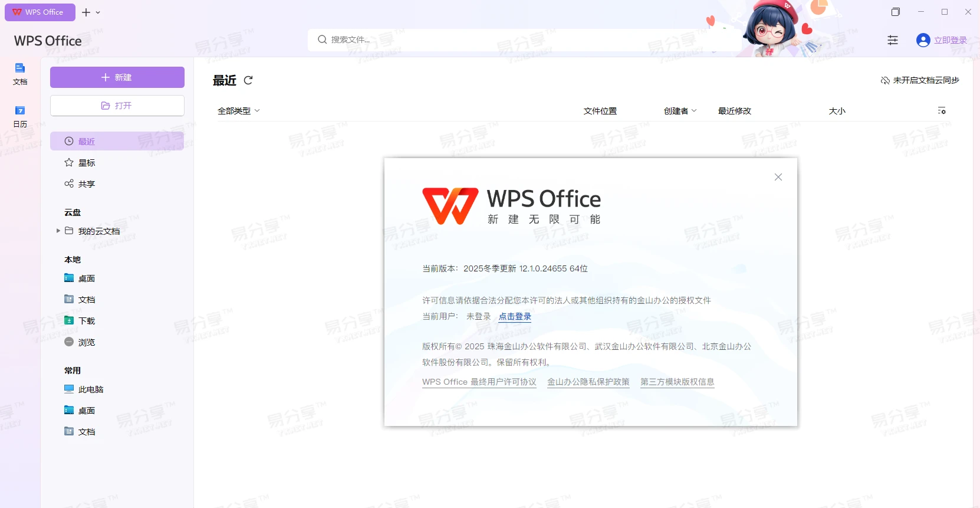The width and height of the screenshot is (980, 508).
Task: Click the 点击登录 link in dialog
Action: pos(515,316)
